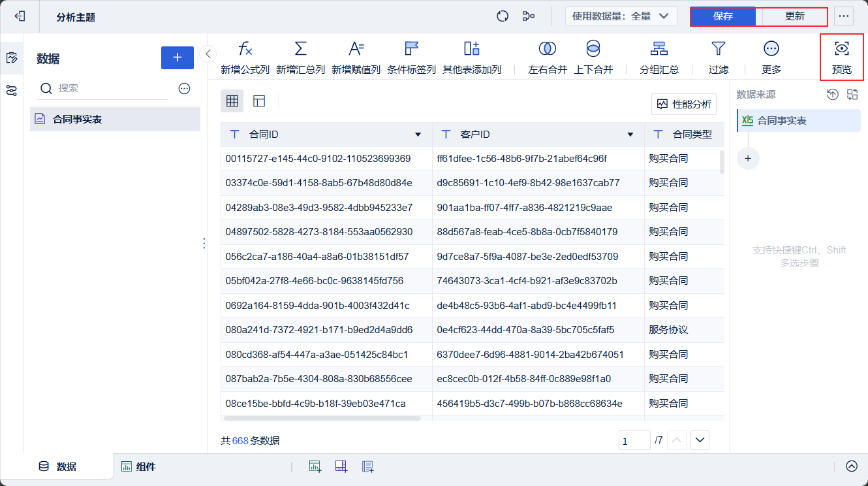Click 分组汇总 tool
868x486 pixels.
(659, 57)
